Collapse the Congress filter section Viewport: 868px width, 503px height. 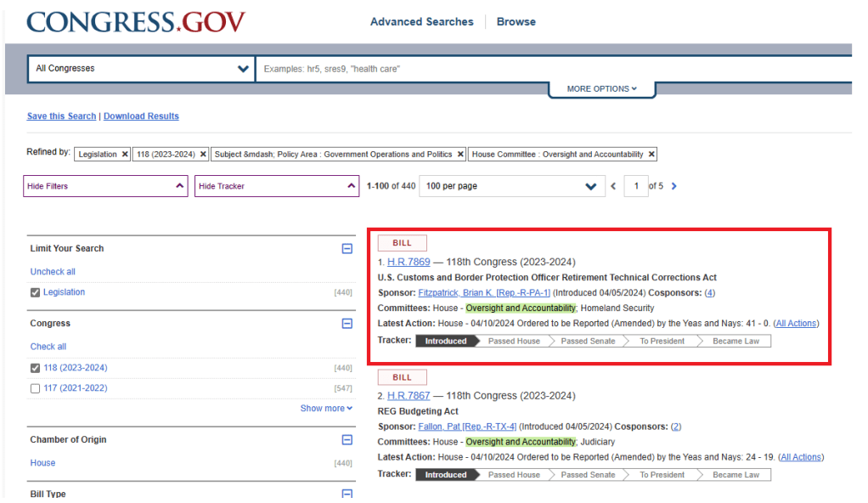coord(347,324)
